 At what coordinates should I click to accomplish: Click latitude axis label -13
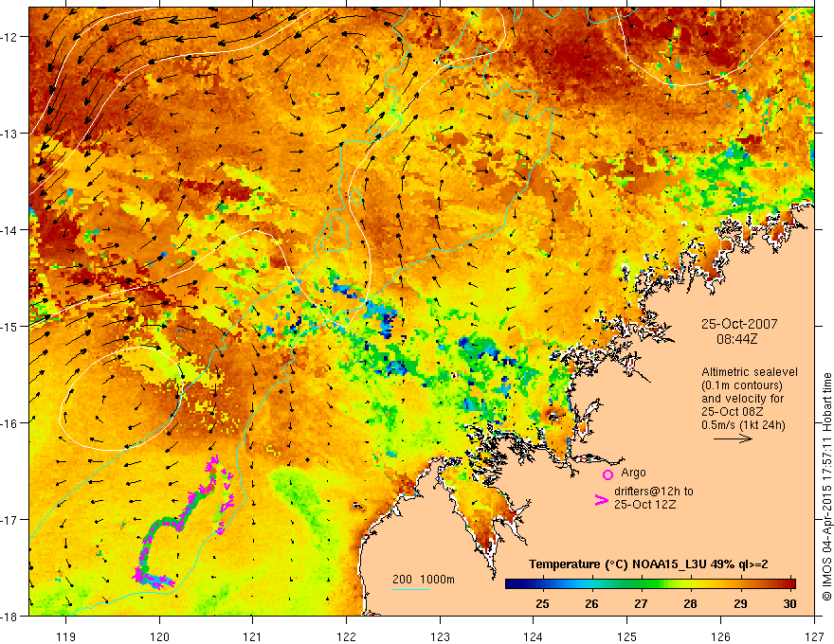click(x=10, y=134)
